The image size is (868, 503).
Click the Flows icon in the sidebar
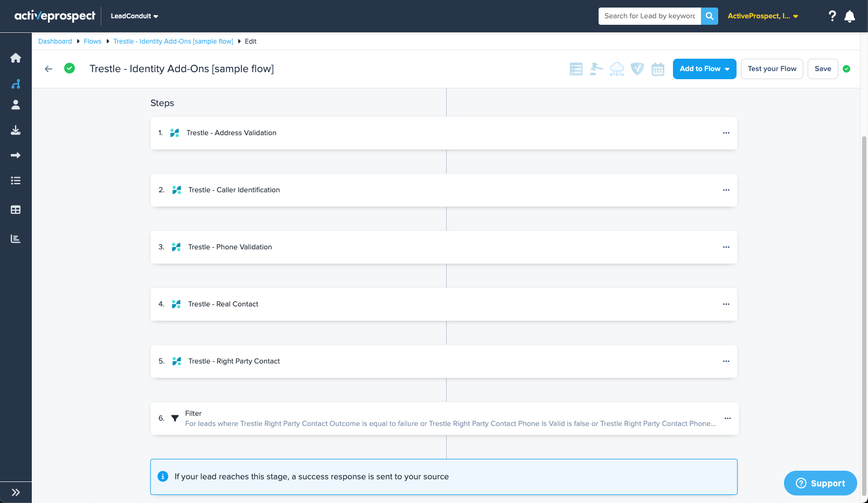coord(16,84)
